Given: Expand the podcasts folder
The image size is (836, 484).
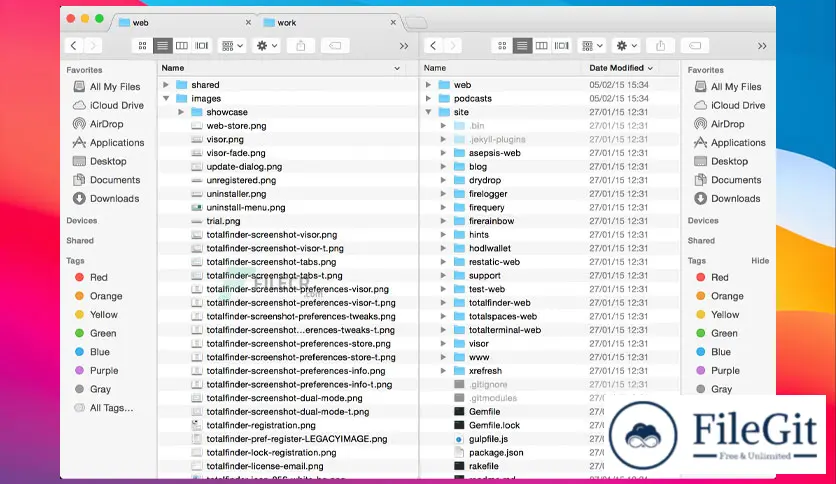Looking at the screenshot, I should (428, 99).
